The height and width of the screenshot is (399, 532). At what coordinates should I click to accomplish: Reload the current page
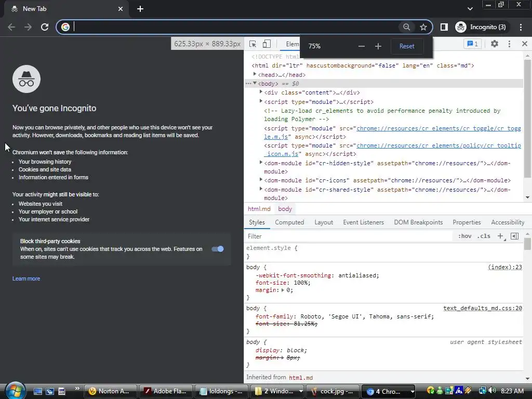point(45,27)
